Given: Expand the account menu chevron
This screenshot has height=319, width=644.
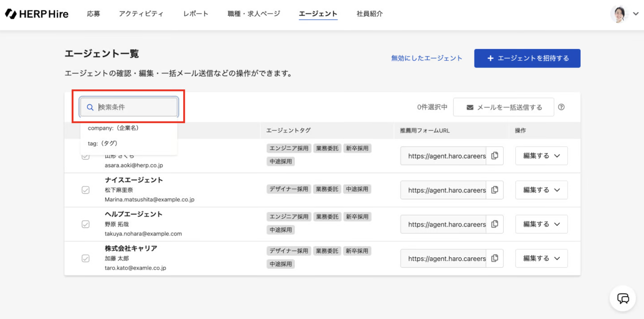Looking at the screenshot, I should (x=636, y=13).
